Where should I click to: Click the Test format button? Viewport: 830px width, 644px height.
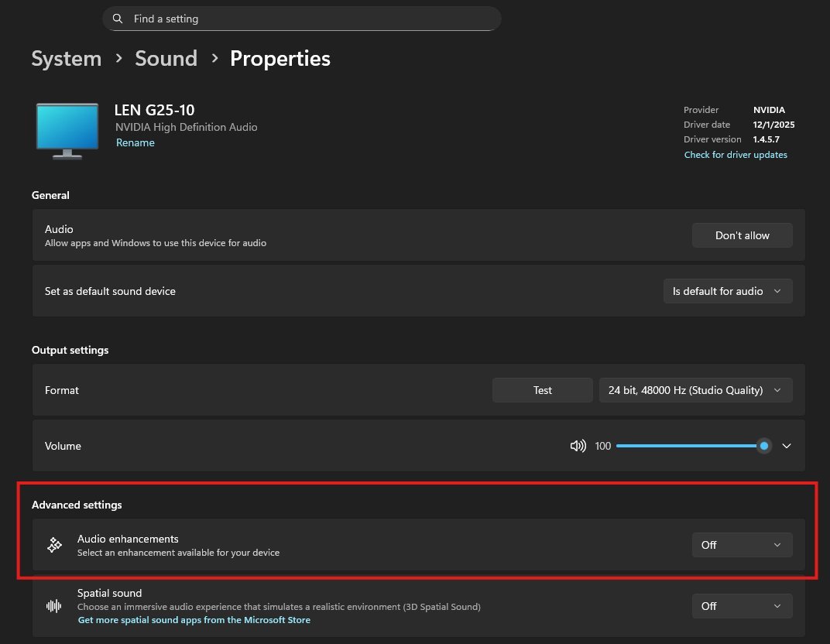pos(542,390)
